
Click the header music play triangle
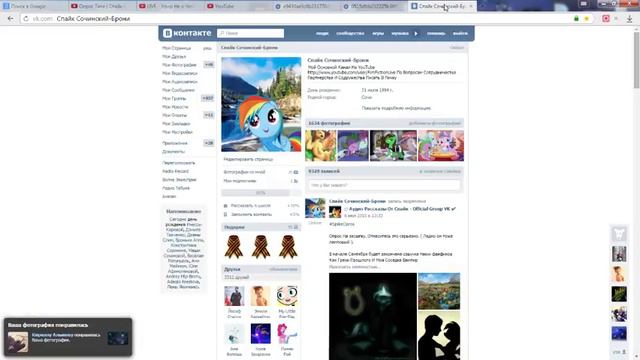click(416, 33)
